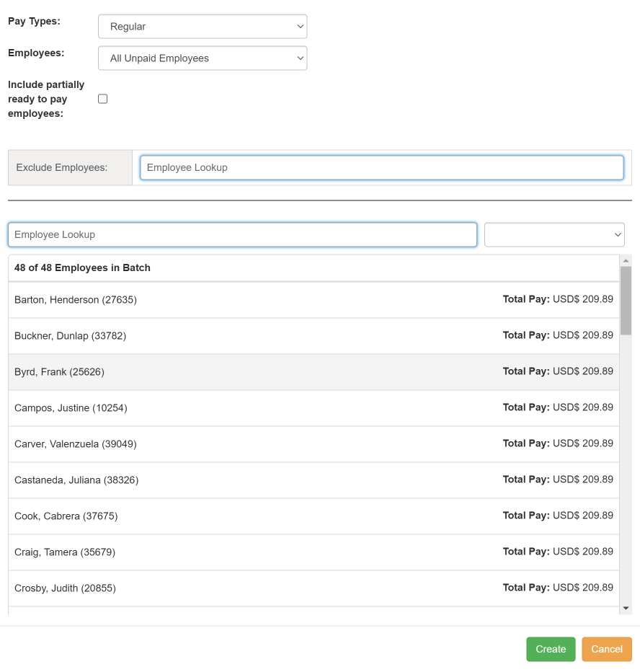Select Carver, Valenzuela (39049) entry
This screenshot has width=640, height=672.
(314, 443)
